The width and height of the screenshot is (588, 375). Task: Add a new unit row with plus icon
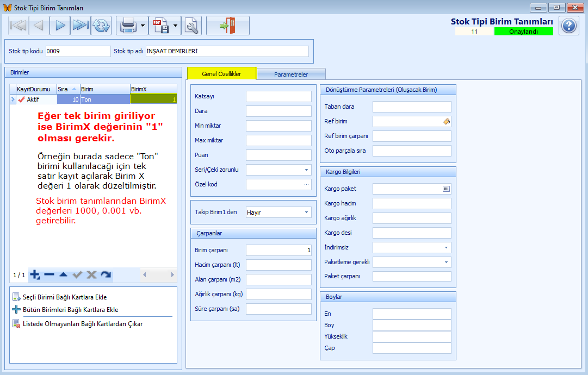click(35, 274)
